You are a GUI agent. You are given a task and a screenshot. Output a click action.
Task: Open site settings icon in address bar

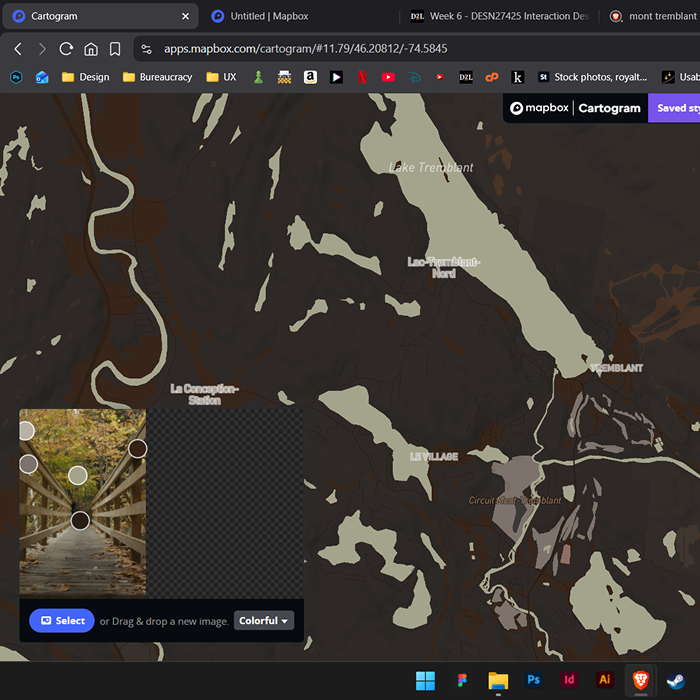click(x=146, y=49)
